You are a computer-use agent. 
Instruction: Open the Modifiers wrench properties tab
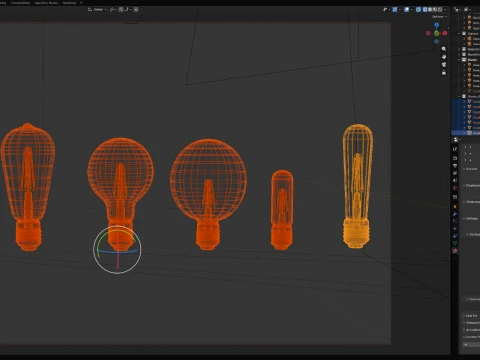click(x=455, y=214)
